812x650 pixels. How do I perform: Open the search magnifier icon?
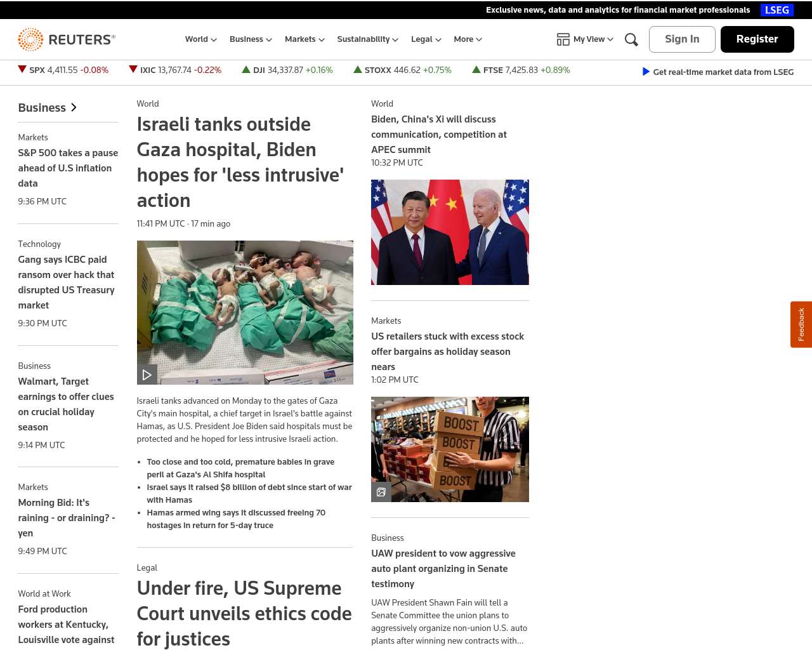631,39
